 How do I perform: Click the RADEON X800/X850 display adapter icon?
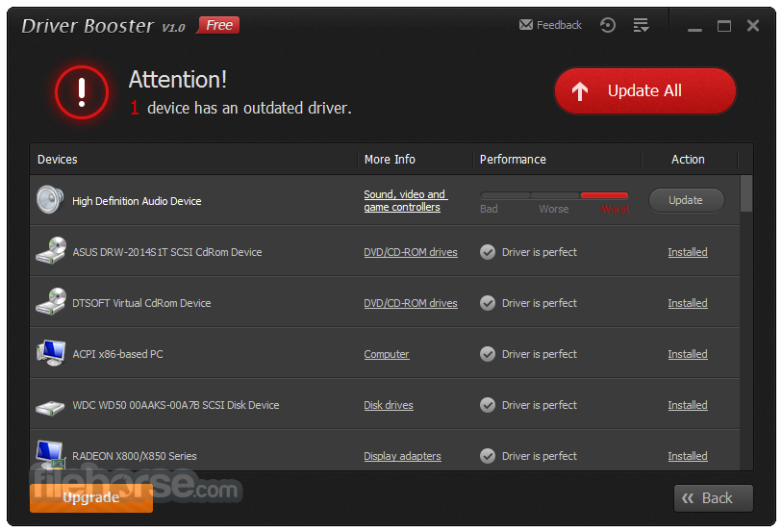coord(51,455)
